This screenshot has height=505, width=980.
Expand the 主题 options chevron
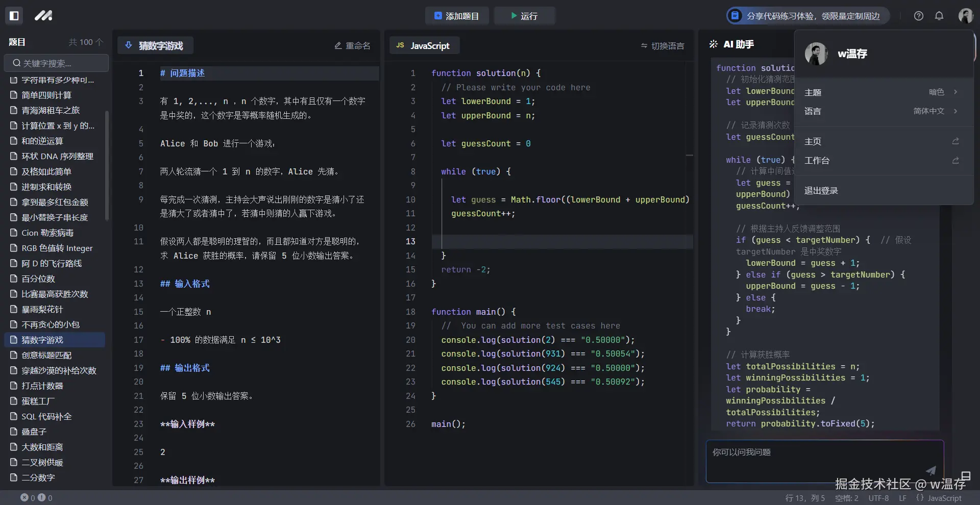coord(955,92)
